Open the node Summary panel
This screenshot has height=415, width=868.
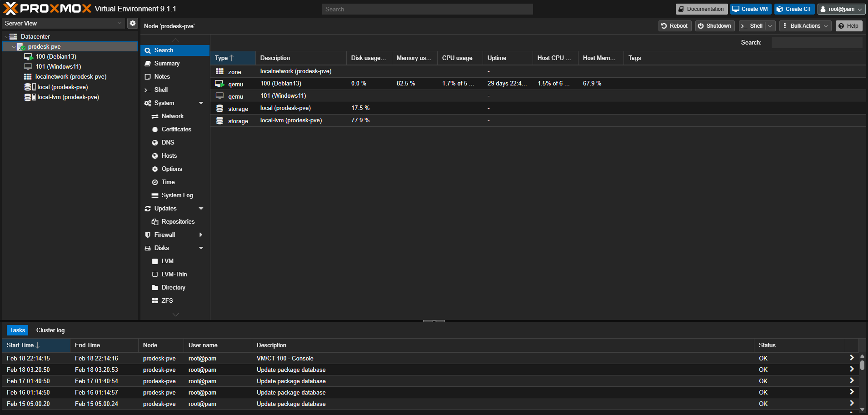(x=175, y=64)
